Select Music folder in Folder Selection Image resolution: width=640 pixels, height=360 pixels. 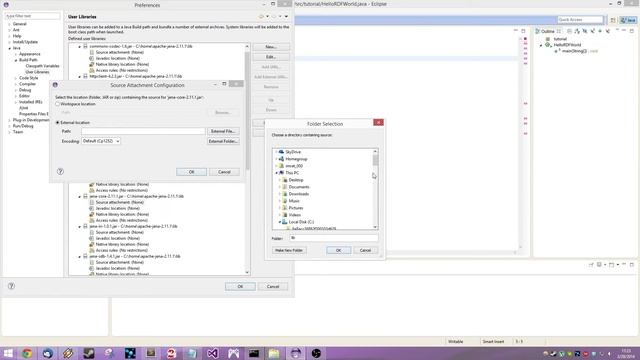click(294, 201)
